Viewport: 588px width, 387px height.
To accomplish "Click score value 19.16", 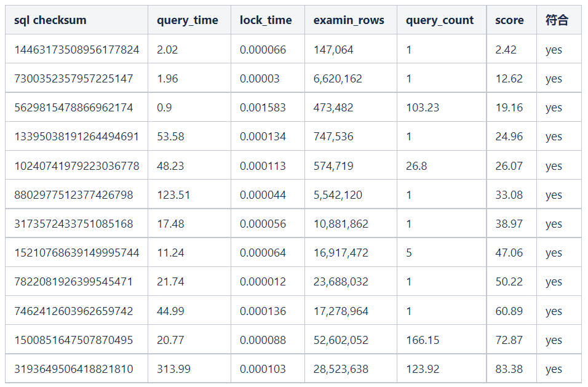I will (509, 108).
